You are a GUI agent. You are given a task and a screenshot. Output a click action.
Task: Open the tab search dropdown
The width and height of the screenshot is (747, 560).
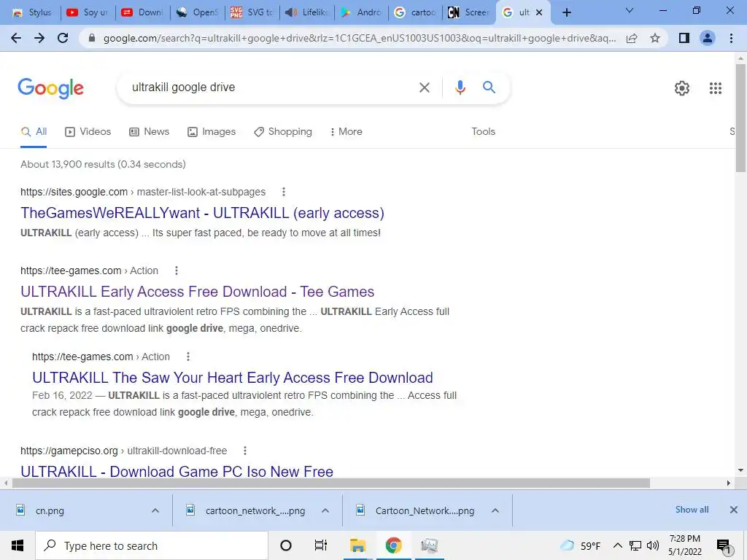(x=630, y=10)
